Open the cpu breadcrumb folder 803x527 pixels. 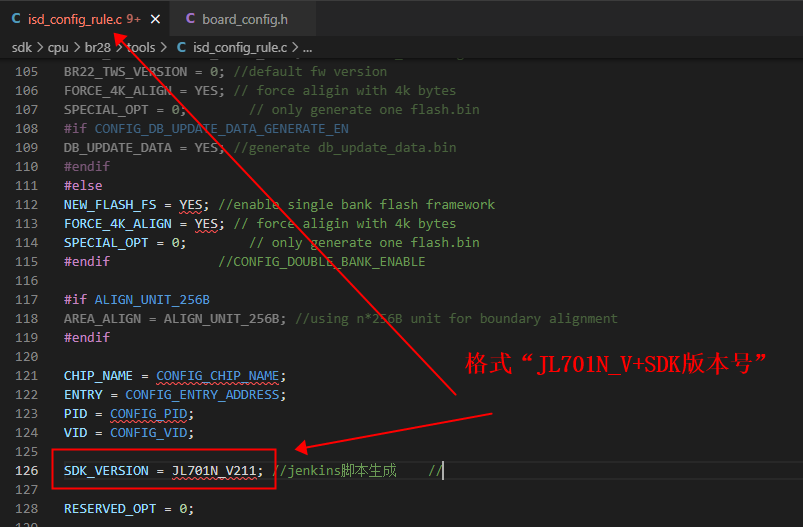click(x=58, y=48)
